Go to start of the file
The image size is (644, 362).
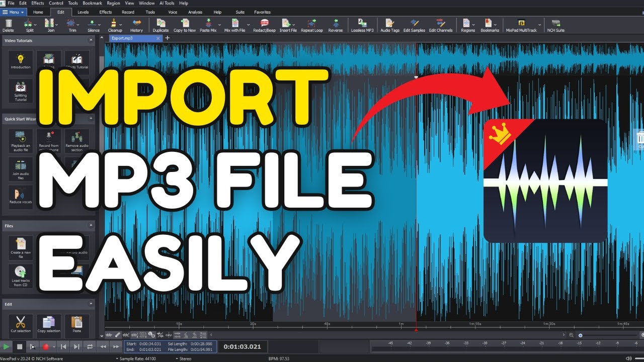click(63, 346)
